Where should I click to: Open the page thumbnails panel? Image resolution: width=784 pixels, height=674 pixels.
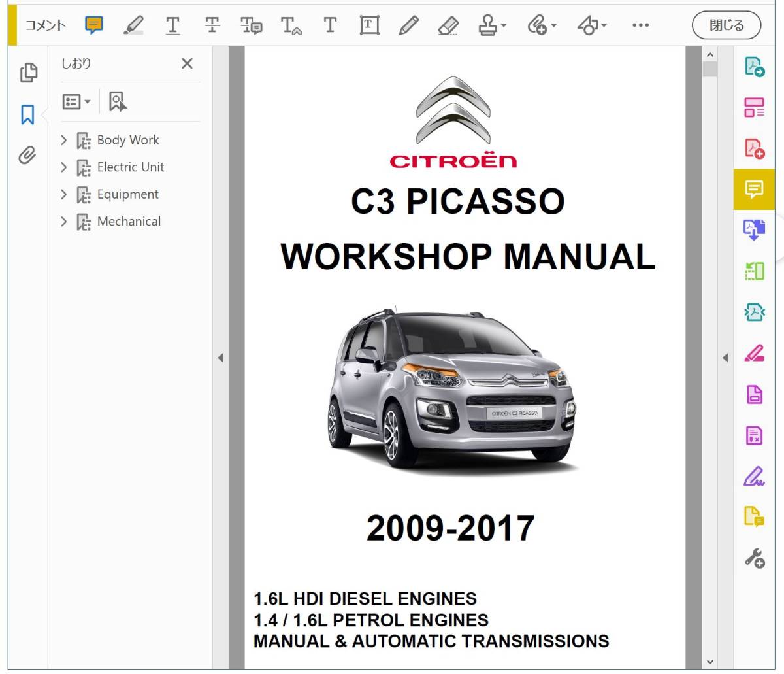coord(28,73)
